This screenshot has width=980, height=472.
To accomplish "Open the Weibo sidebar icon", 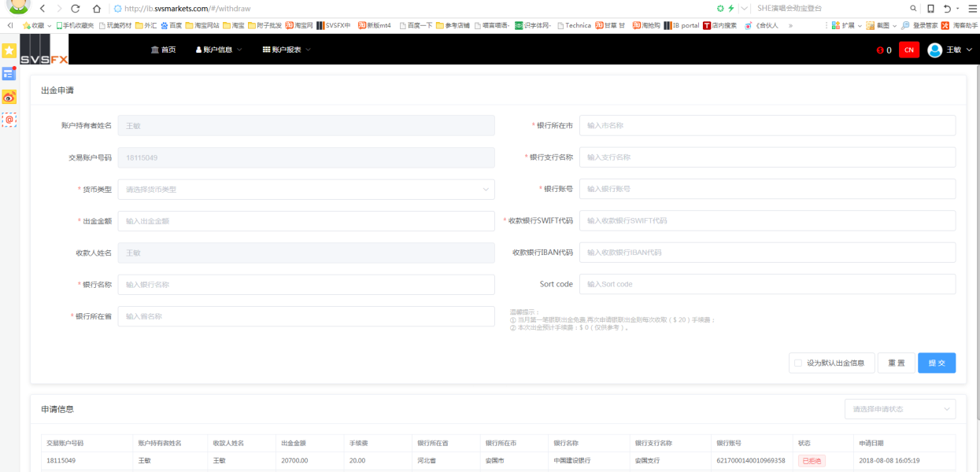I will [x=9, y=97].
